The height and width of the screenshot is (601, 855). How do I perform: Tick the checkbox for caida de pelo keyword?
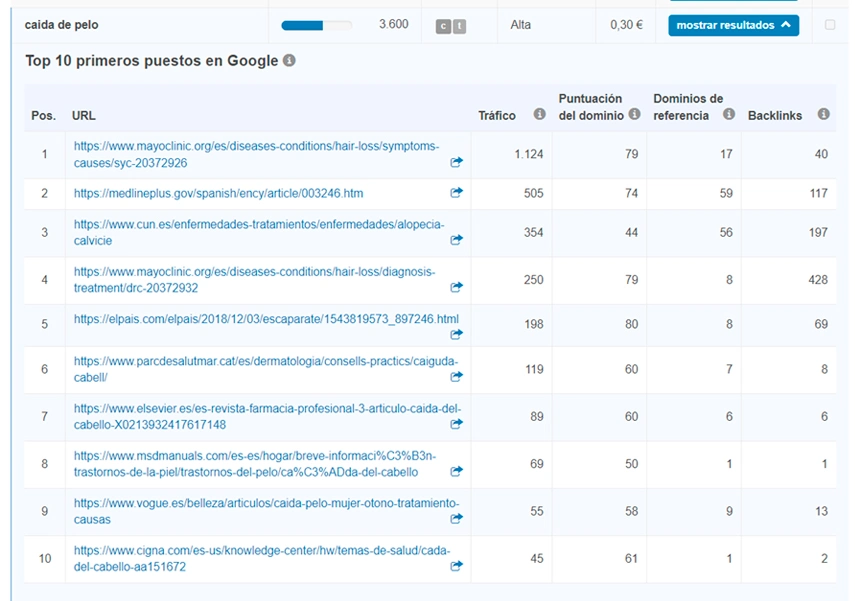click(830, 25)
